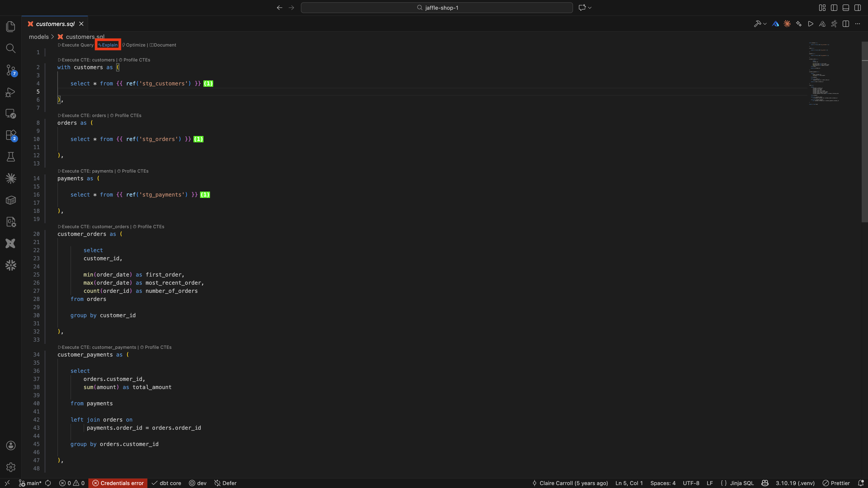
Task: Click the hammer build icon in editor toolbar
Action: click(757, 24)
